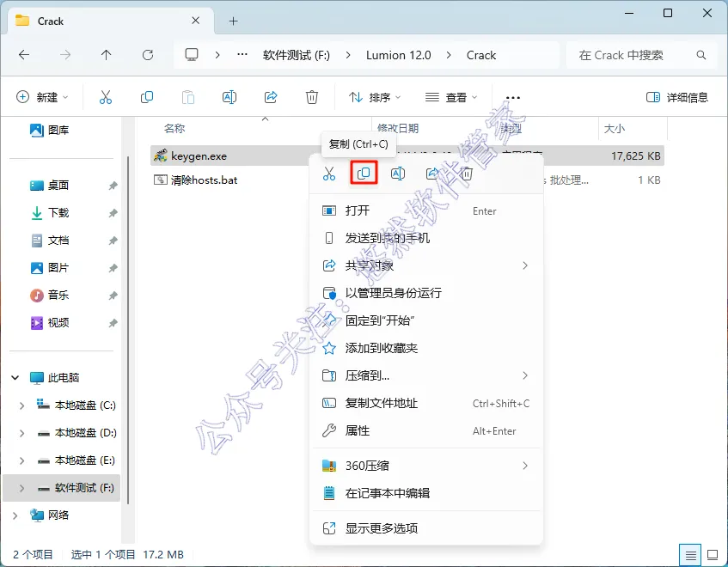Click the Share icon in the context menu

click(x=432, y=174)
